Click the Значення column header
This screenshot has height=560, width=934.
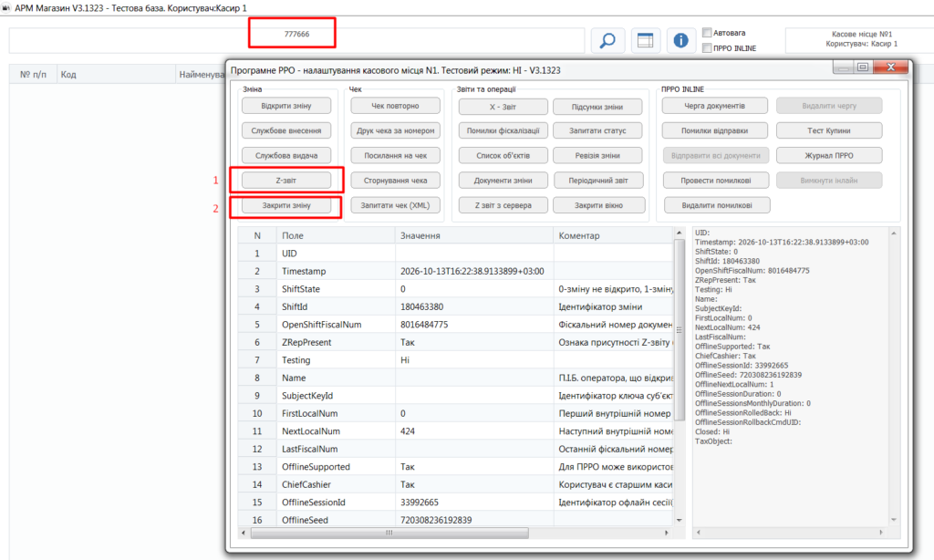pyautogui.click(x=474, y=235)
